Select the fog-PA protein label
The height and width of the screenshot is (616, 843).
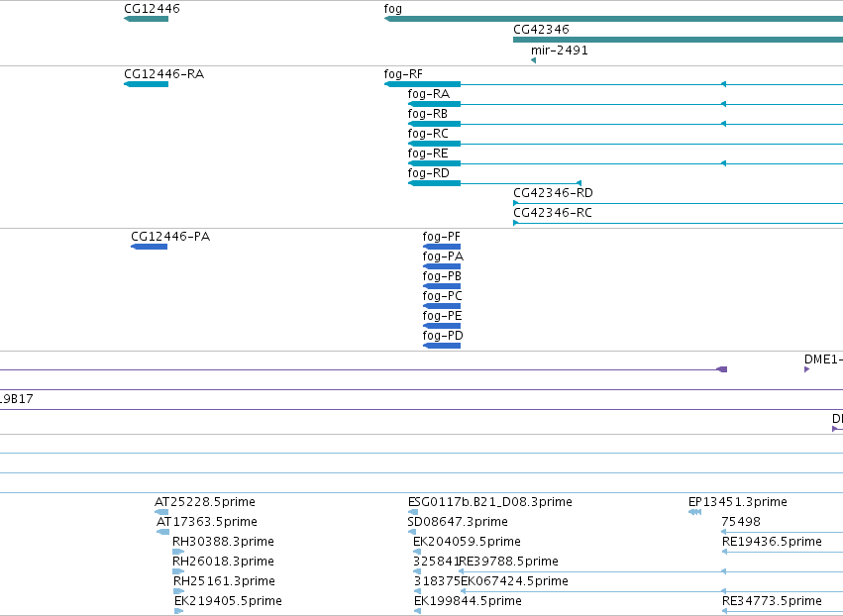click(443, 257)
